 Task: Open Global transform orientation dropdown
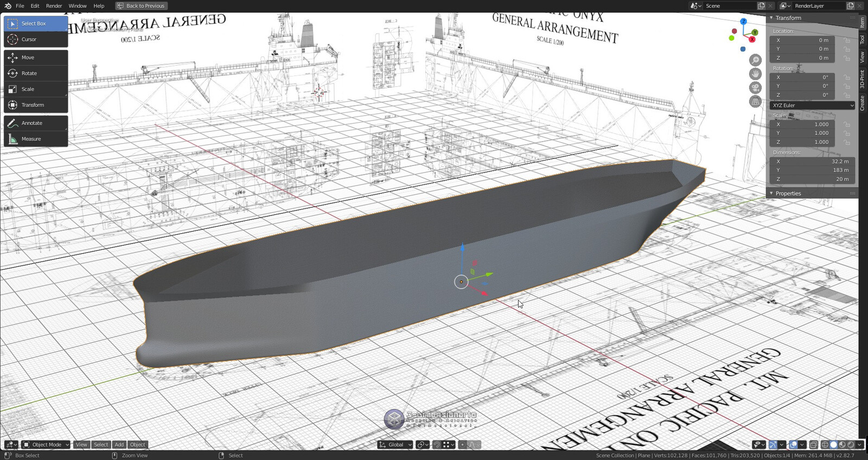click(395, 445)
